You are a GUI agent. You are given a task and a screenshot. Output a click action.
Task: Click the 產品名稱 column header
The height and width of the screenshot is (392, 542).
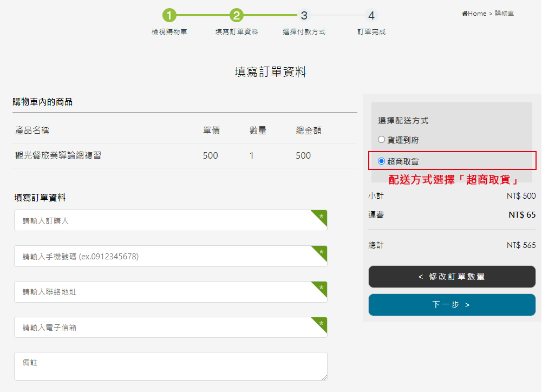tap(32, 130)
